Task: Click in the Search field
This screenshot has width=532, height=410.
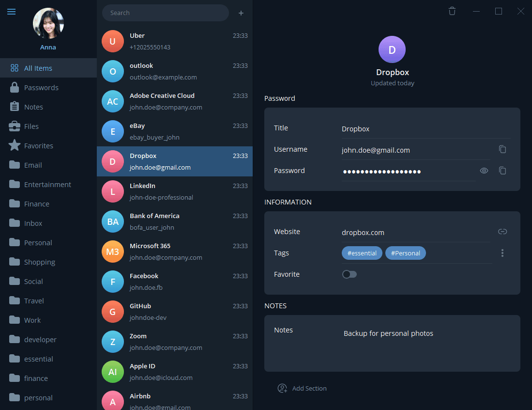Action: point(165,13)
